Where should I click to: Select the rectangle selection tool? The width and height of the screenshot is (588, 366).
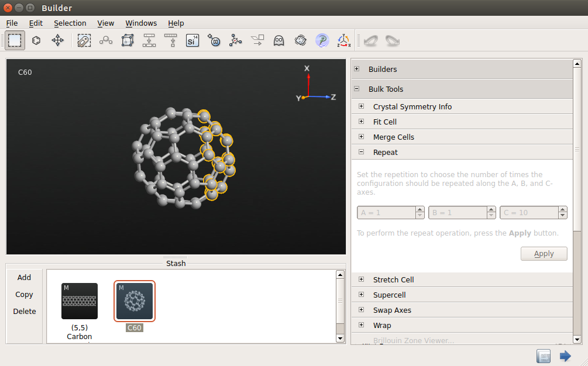pyautogui.click(x=15, y=40)
